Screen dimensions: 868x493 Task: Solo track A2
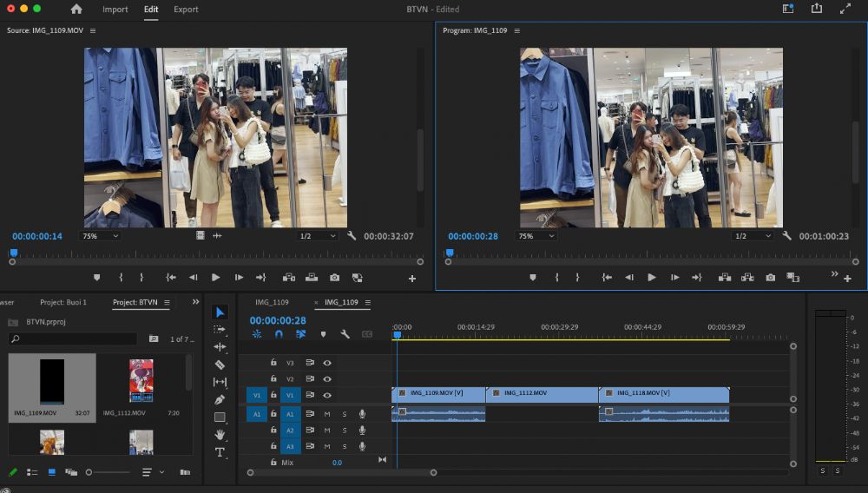(x=345, y=430)
